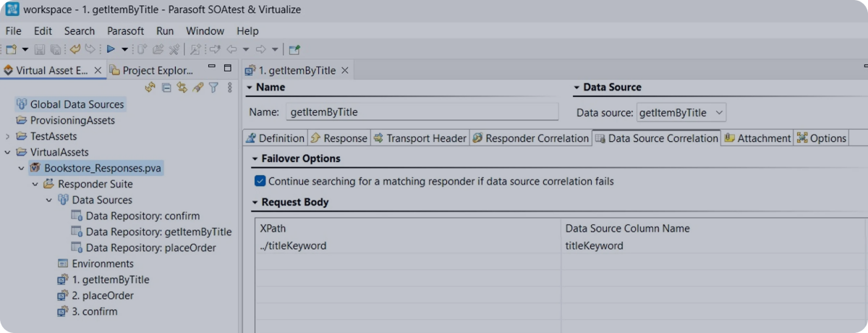Switch to the Responder Correlation tab
The height and width of the screenshot is (333, 868).
[530, 138]
